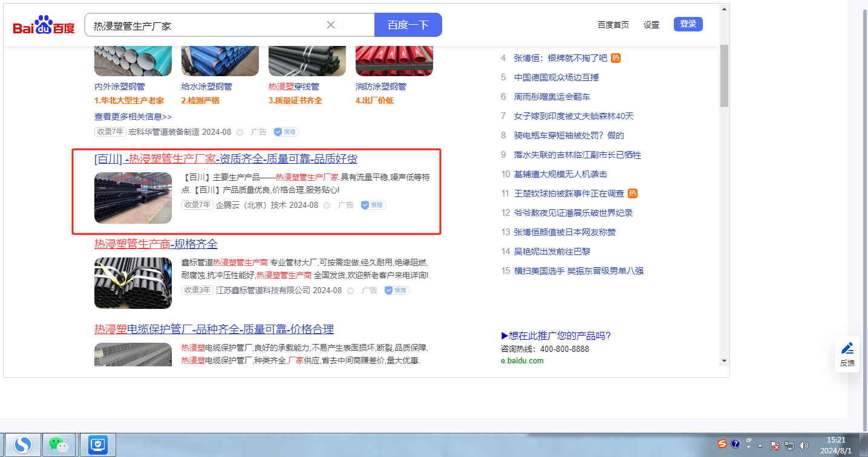This screenshot has height=457, width=868.
Task: Click the orange 热 badge beside 王楚钦球拍被踩事件
Action: pyautogui.click(x=633, y=193)
